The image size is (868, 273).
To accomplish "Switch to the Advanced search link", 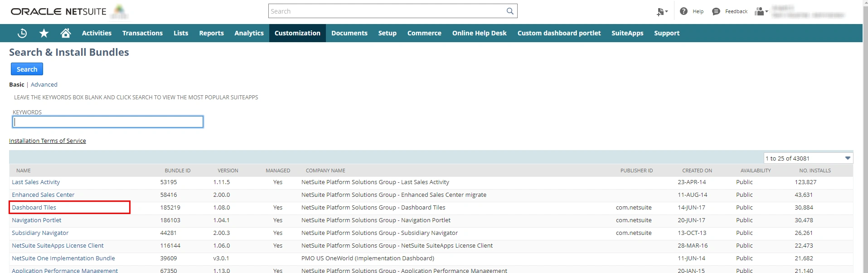I will click(44, 84).
